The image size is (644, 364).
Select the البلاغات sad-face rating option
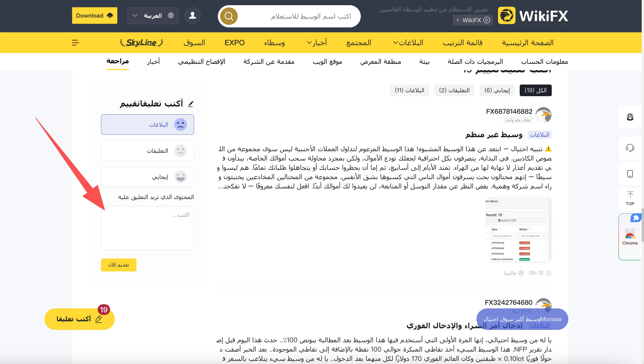click(148, 124)
